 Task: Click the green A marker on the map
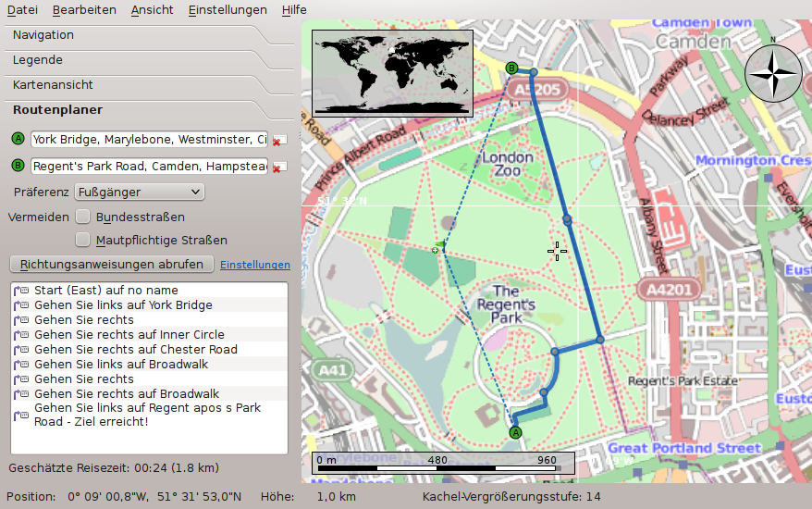(516, 431)
